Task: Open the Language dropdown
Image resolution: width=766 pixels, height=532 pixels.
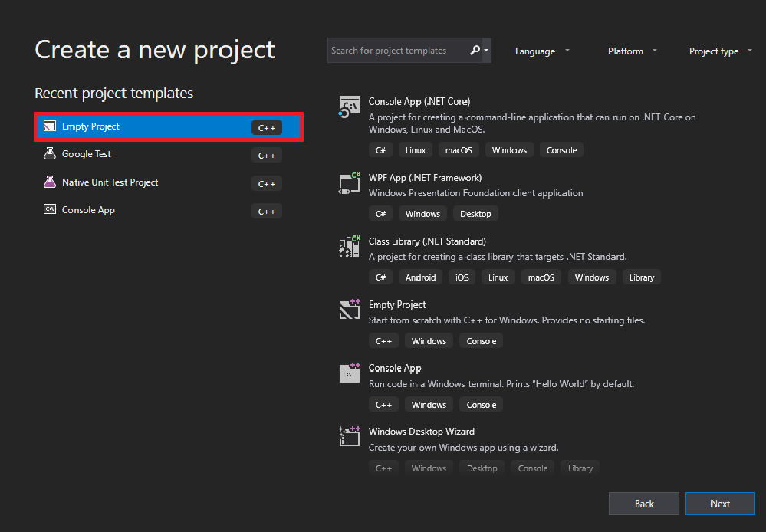Action: point(542,51)
